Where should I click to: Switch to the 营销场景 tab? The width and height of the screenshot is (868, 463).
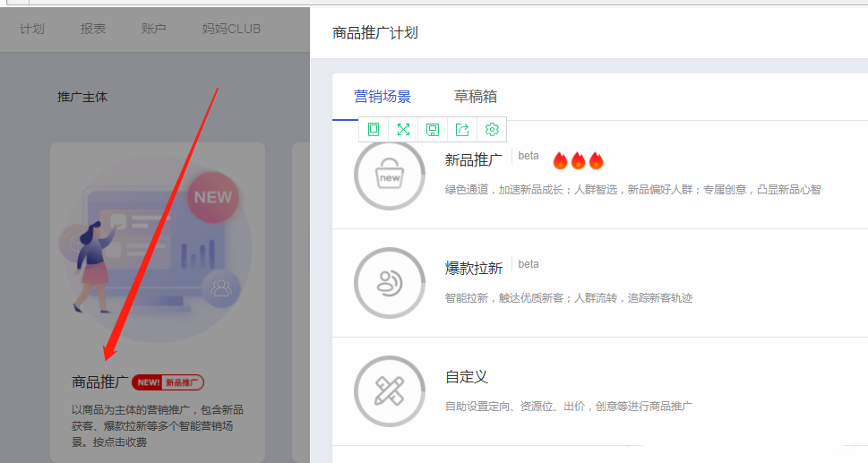[x=382, y=97]
